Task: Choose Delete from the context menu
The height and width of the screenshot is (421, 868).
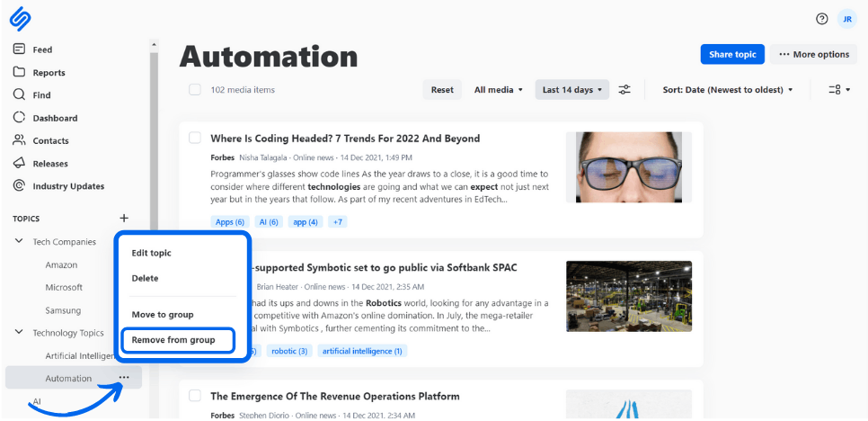Action: point(145,278)
